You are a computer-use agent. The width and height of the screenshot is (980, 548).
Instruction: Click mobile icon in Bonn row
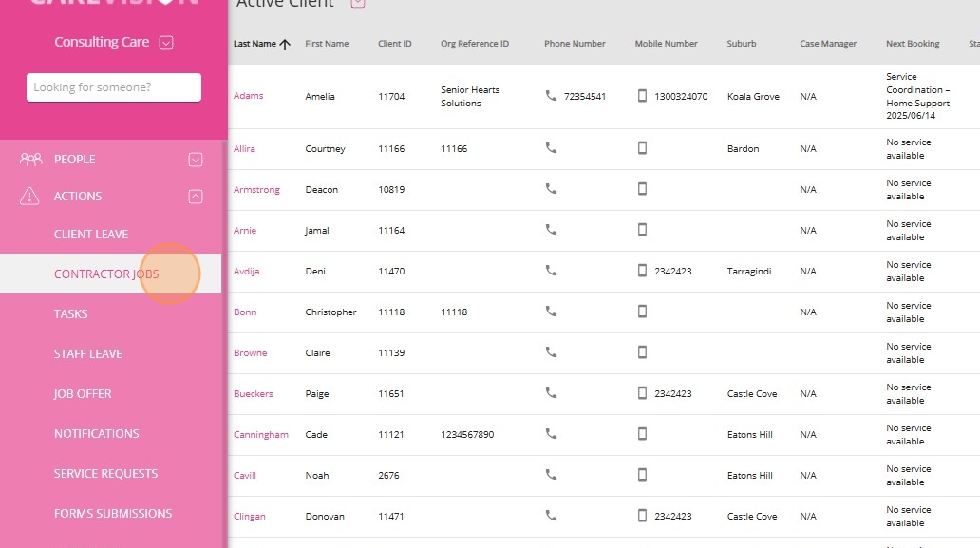(642, 312)
